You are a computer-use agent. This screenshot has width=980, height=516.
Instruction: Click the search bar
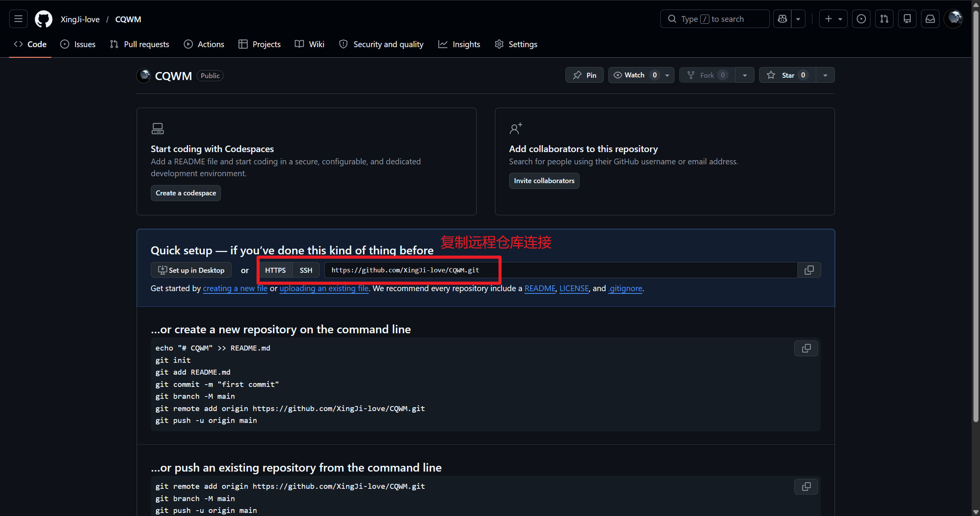click(x=715, y=19)
